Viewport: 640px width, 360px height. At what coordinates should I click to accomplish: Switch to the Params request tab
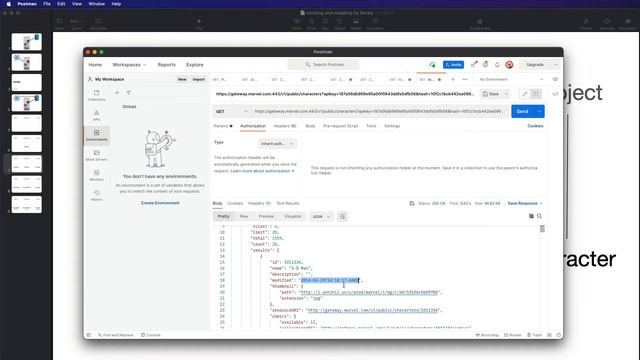(223, 126)
